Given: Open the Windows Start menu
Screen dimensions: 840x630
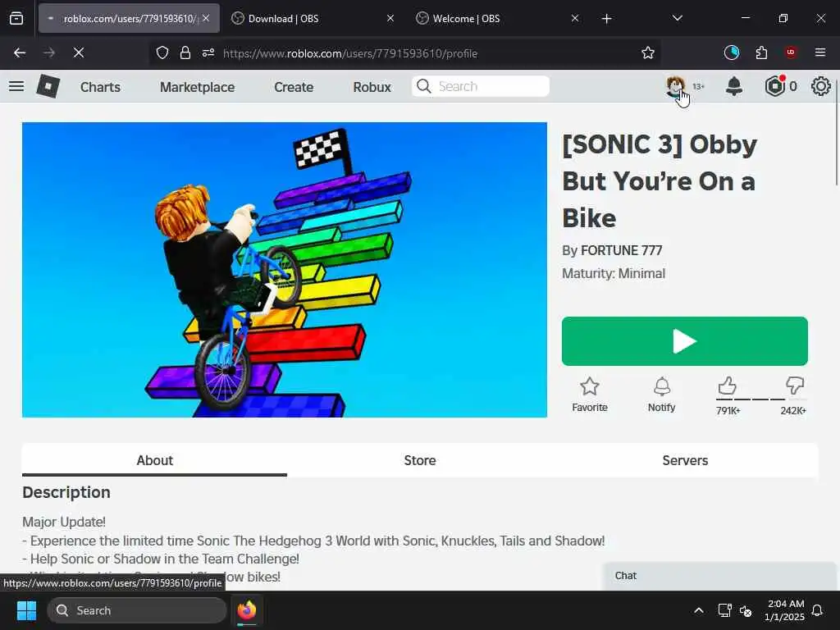Looking at the screenshot, I should click(26, 610).
